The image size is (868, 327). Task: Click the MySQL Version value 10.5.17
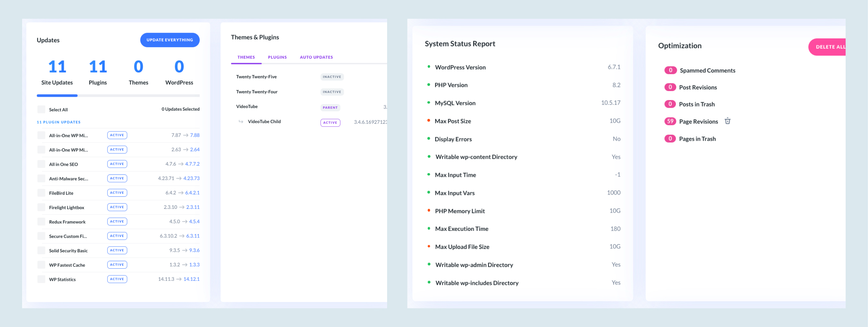click(x=611, y=103)
